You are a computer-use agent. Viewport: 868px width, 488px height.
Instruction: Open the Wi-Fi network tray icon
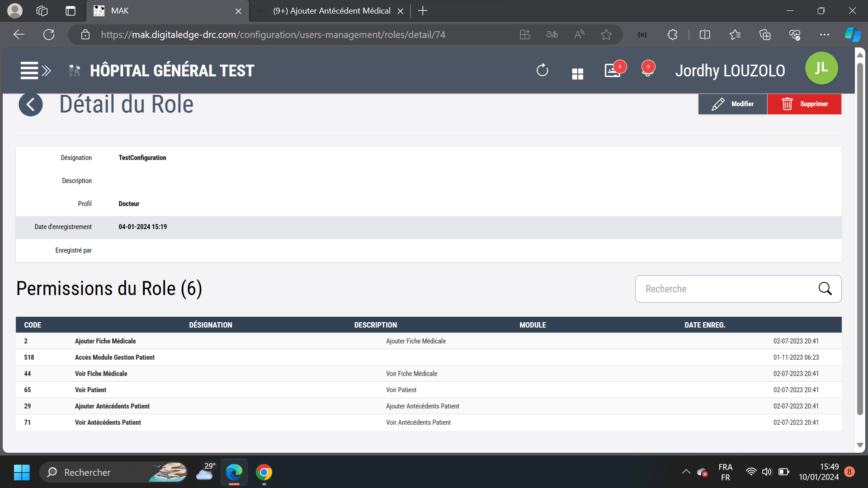pos(751,472)
